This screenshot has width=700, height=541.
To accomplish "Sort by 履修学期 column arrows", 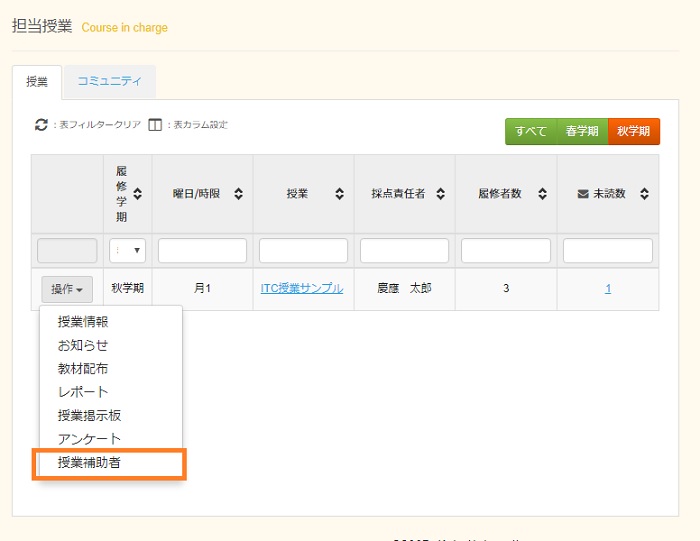I will (138, 193).
